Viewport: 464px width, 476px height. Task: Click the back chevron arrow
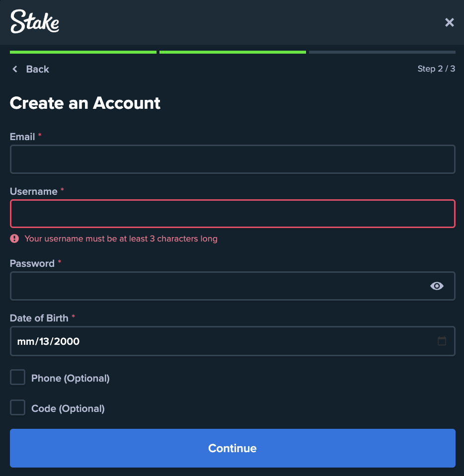(14, 69)
